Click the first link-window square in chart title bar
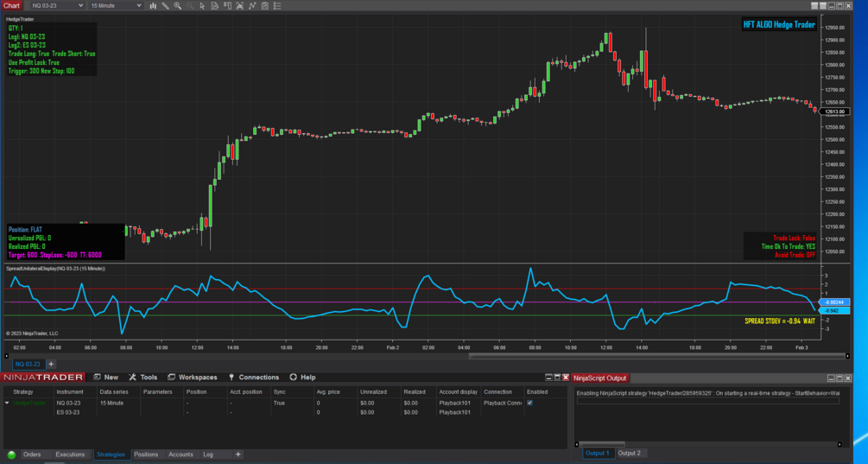This screenshot has height=464, width=868. click(814, 5)
